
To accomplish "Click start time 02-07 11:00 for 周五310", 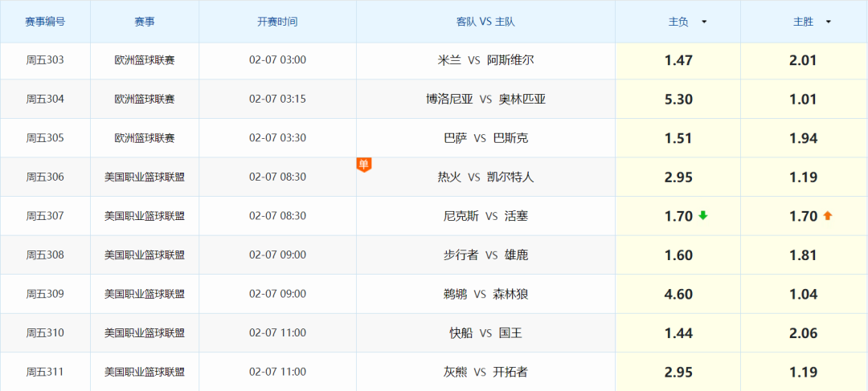I will point(277,333).
